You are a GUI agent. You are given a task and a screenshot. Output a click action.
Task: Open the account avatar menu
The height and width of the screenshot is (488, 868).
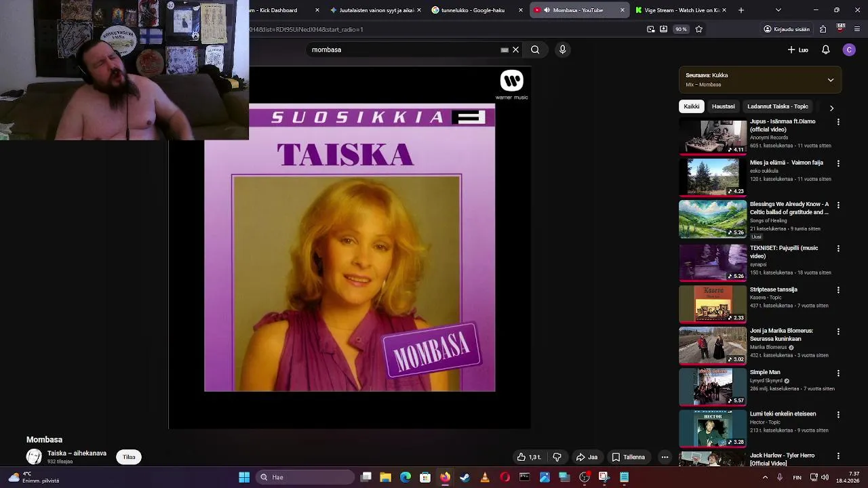[x=849, y=49]
